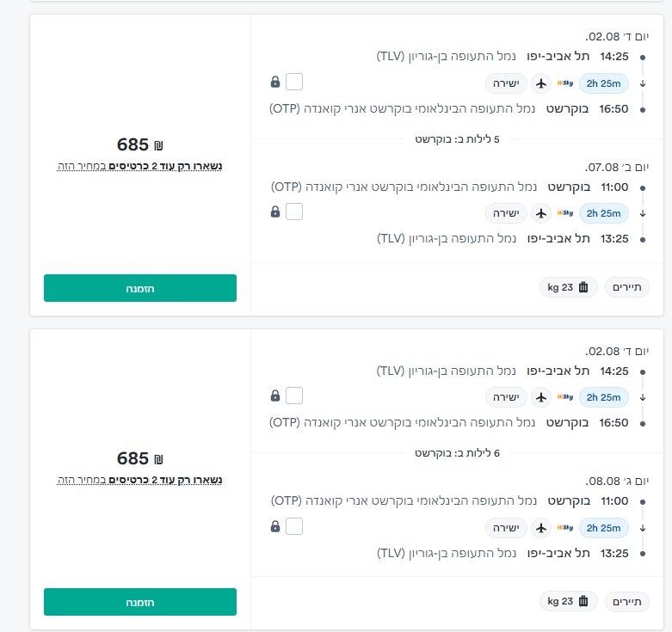Expand the 2h 25m duration on 08.08 flight
The height and width of the screenshot is (632, 672).
tap(605, 527)
